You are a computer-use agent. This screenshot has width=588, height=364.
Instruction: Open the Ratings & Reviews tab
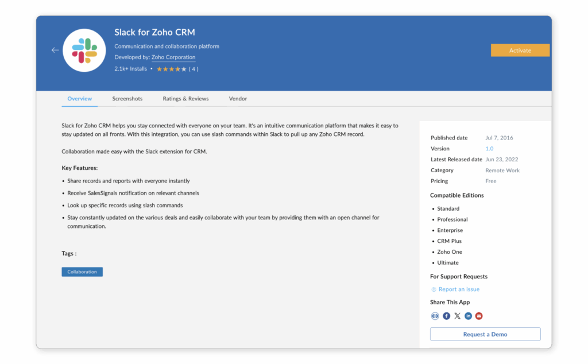pyautogui.click(x=185, y=99)
